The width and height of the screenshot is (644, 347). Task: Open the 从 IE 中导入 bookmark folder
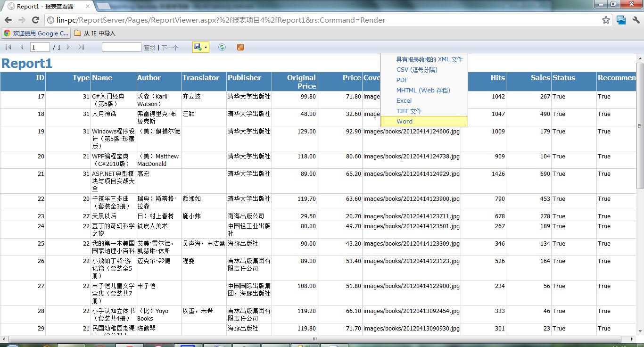[x=95, y=33]
